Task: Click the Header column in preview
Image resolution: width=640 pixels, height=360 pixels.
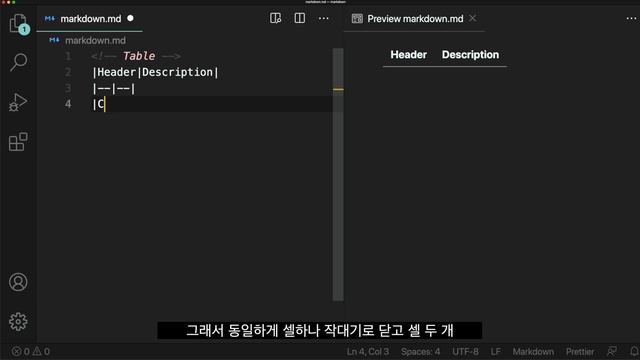Action: (x=408, y=55)
